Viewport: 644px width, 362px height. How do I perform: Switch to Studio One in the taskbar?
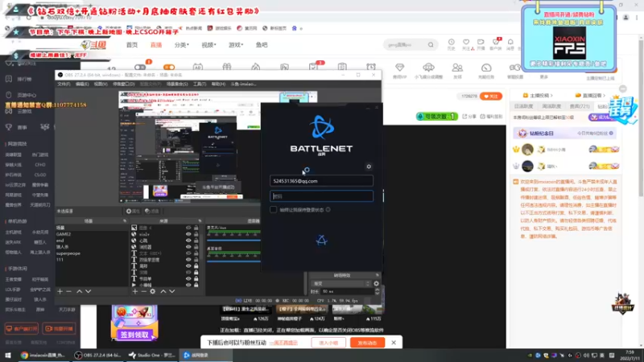click(151, 355)
